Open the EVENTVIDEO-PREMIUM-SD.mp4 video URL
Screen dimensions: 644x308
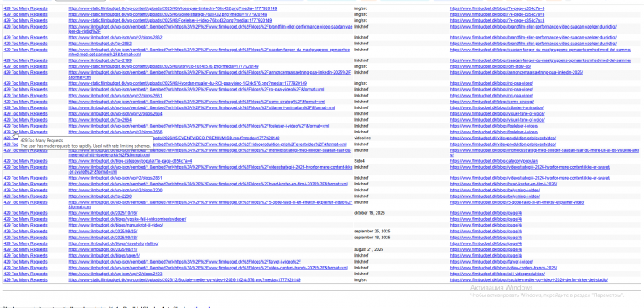click(216, 138)
